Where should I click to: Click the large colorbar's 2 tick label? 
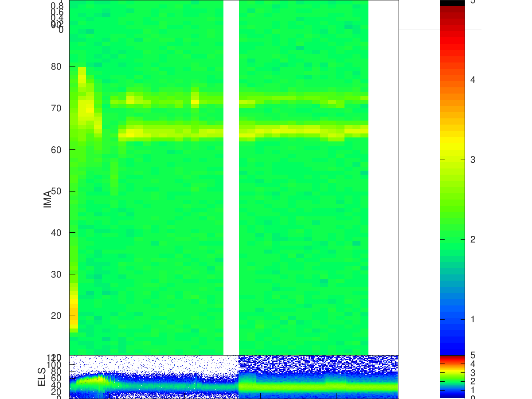473,239
